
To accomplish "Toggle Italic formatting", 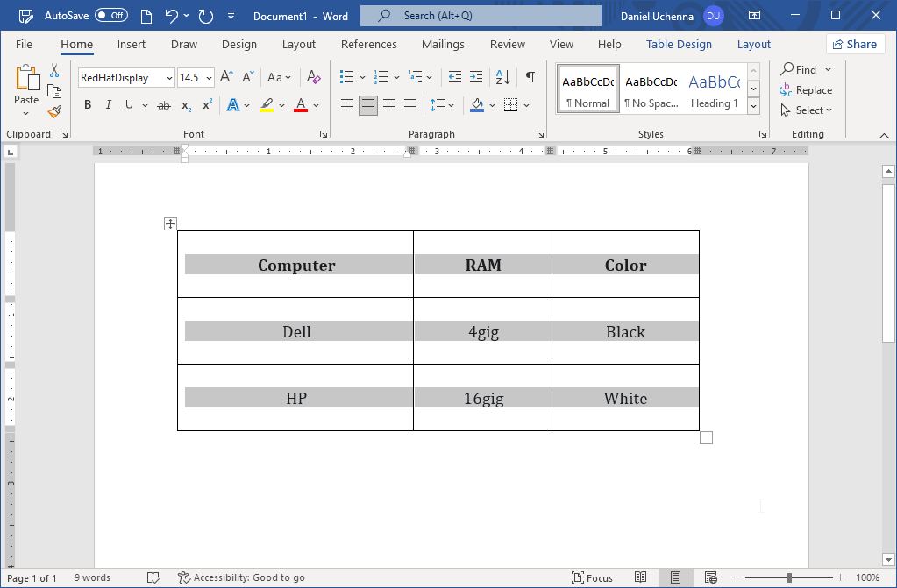I will tap(109, 105).
